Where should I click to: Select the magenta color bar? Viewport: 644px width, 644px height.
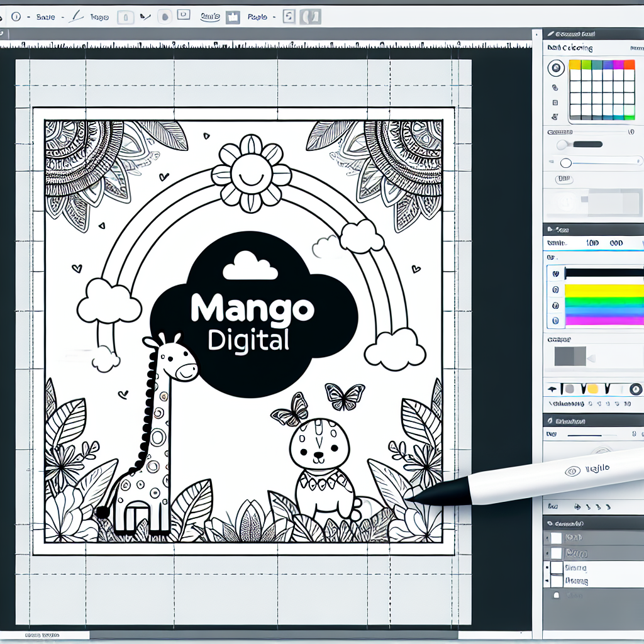click(x=604, y=321)
